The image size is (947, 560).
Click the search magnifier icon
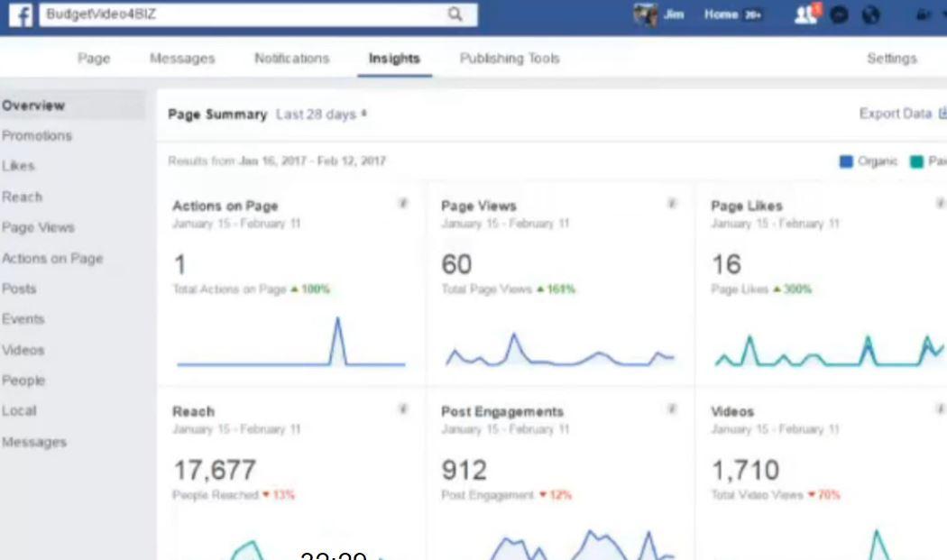[455, 14]
